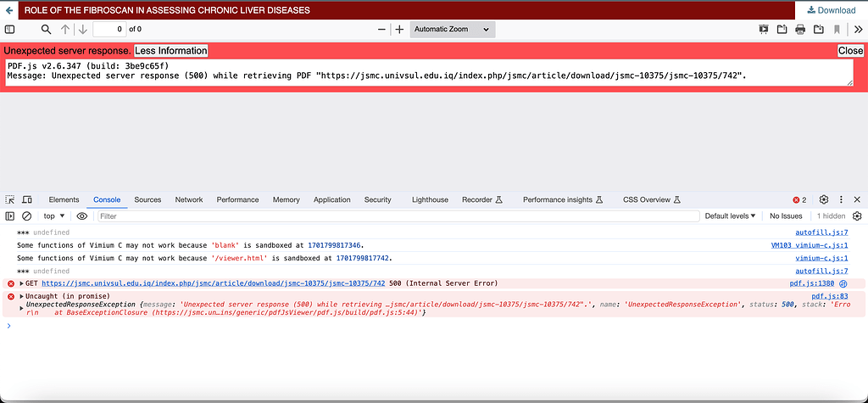Open the first autofill.js:7 source link

click(821, 232)
